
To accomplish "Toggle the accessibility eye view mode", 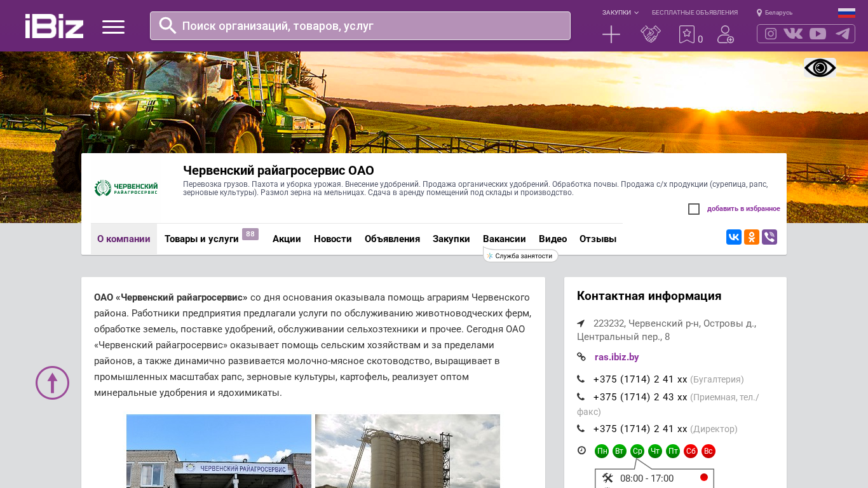I will point(820,67).
